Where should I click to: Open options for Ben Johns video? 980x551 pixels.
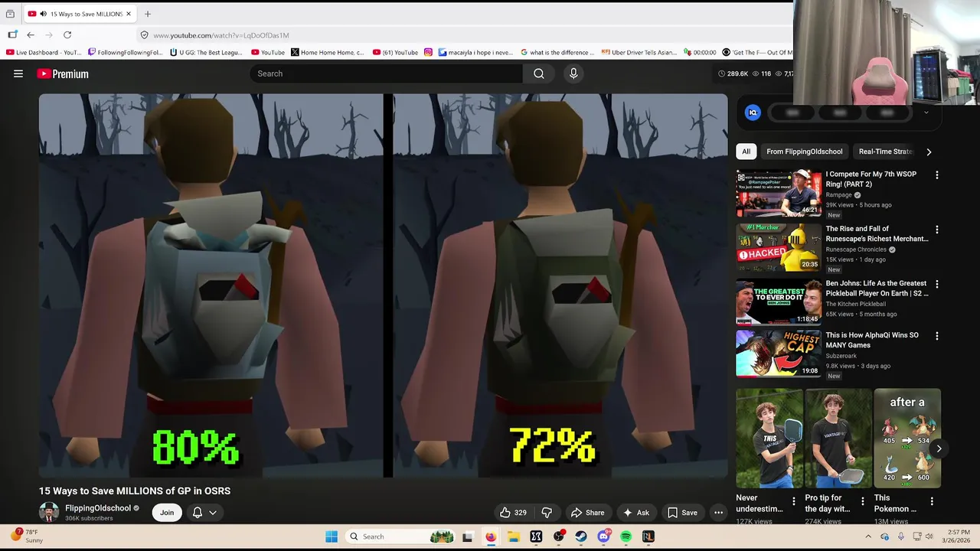click(x=936, y=284)
